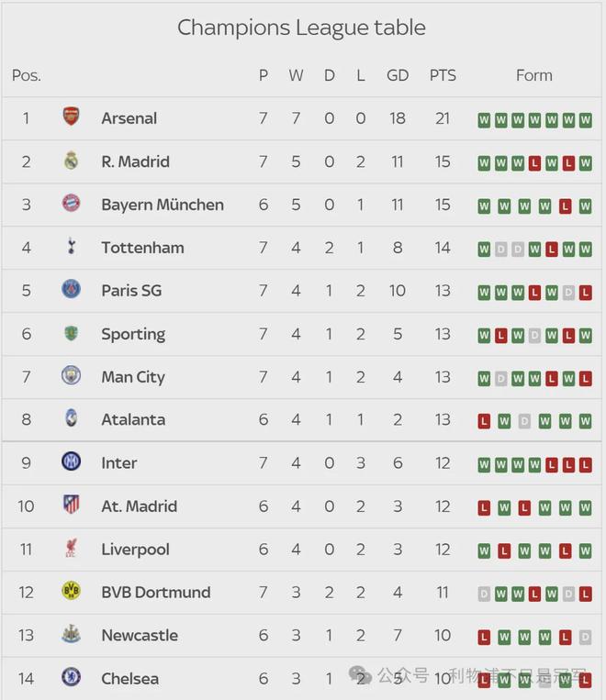The image size is (606, 700).
Task: Click the Champions League table title
Action: tap(301, 28)
